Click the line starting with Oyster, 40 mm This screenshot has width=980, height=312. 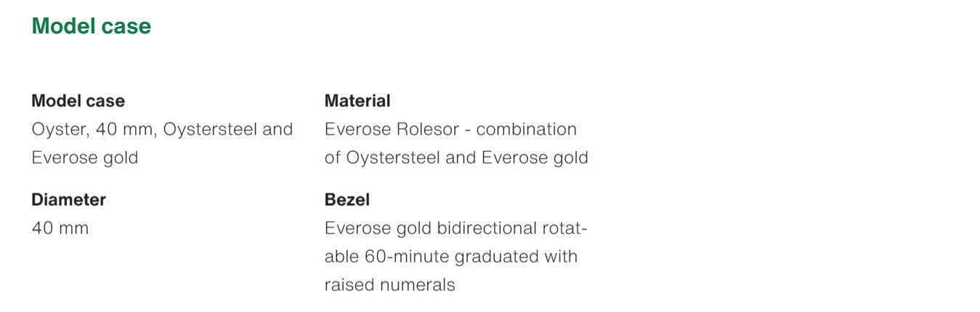[162, 129]
